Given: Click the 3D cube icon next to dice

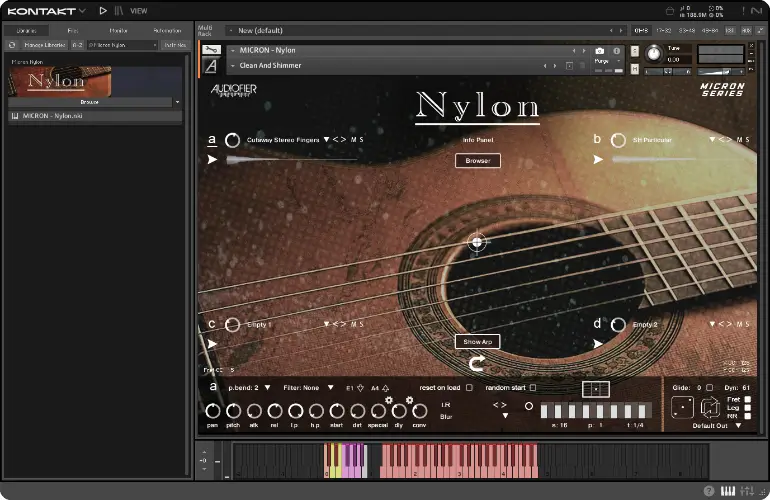Looking at the screenshot, I should pyautogui.click(x=711, y=407).
